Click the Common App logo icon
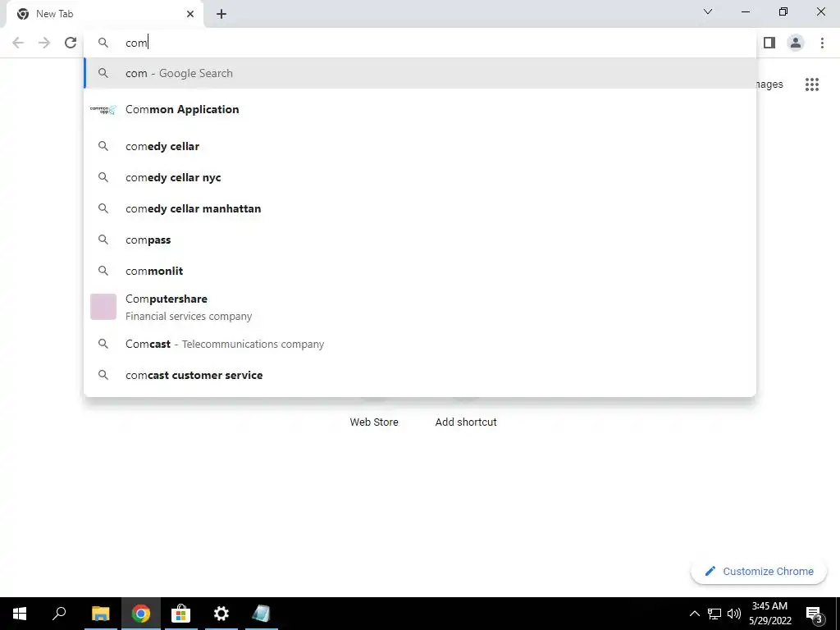Image resolution: width=840 pixels, height=630 pixels. point(103,110)
